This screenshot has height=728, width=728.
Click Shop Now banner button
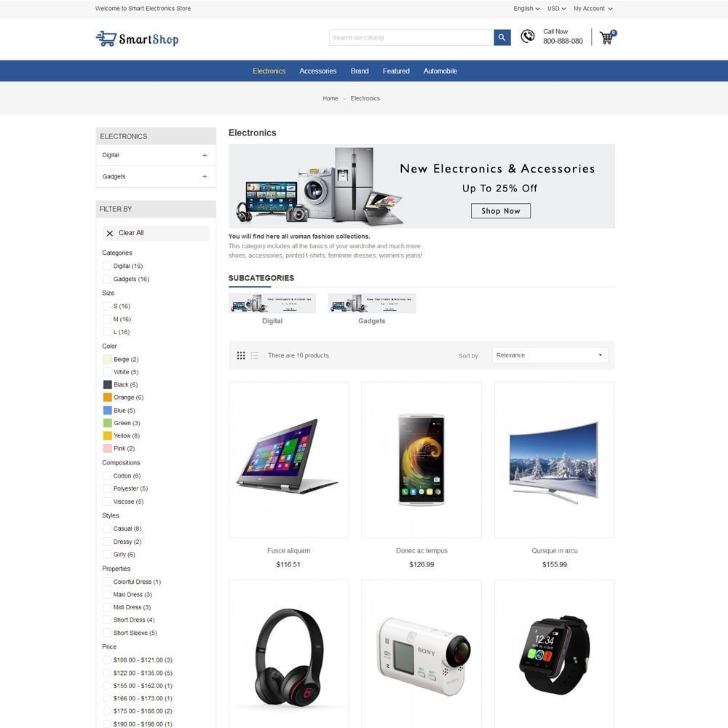click(501, 211)
